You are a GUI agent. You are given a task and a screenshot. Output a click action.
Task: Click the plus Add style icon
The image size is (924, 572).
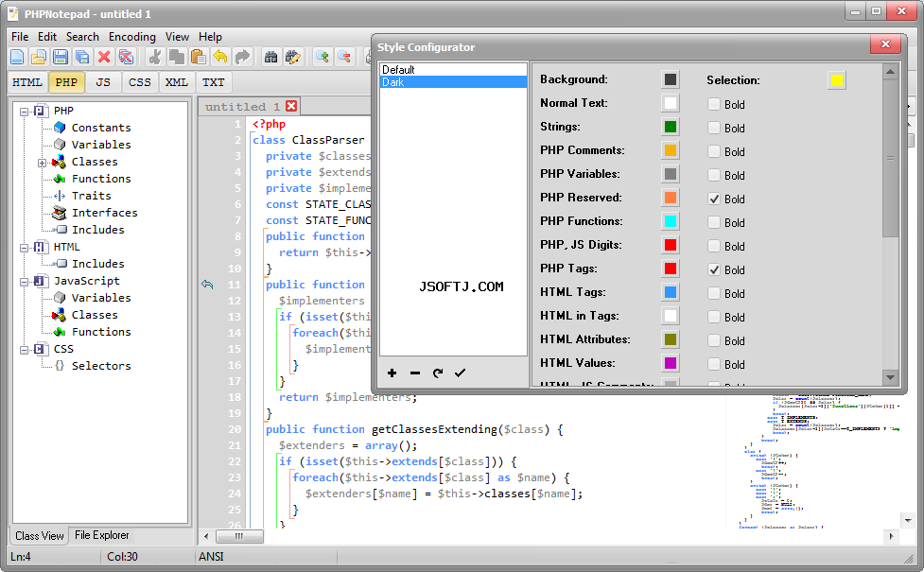[392, 373]
